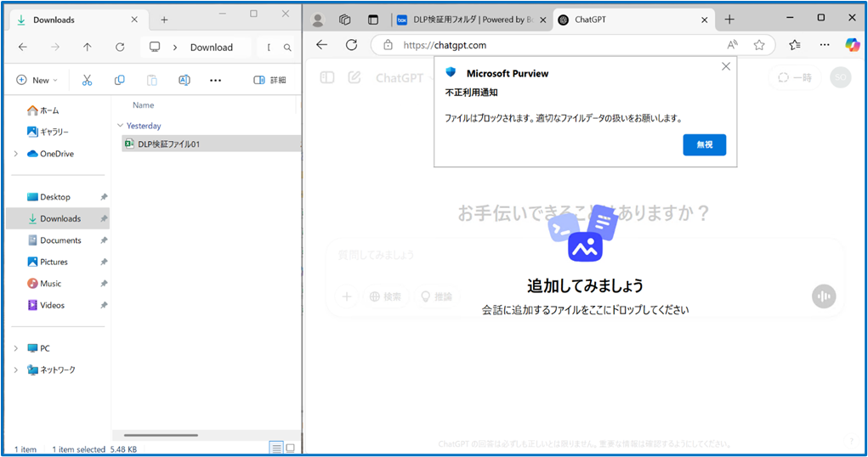Open Videos in Quick access
The image size is (868, 457).
46,305
